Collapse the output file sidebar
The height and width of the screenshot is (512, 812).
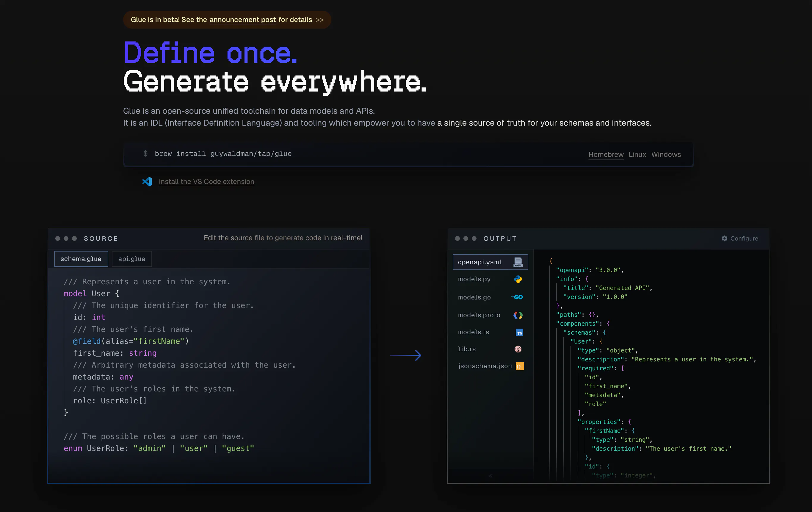pos(490,476)
